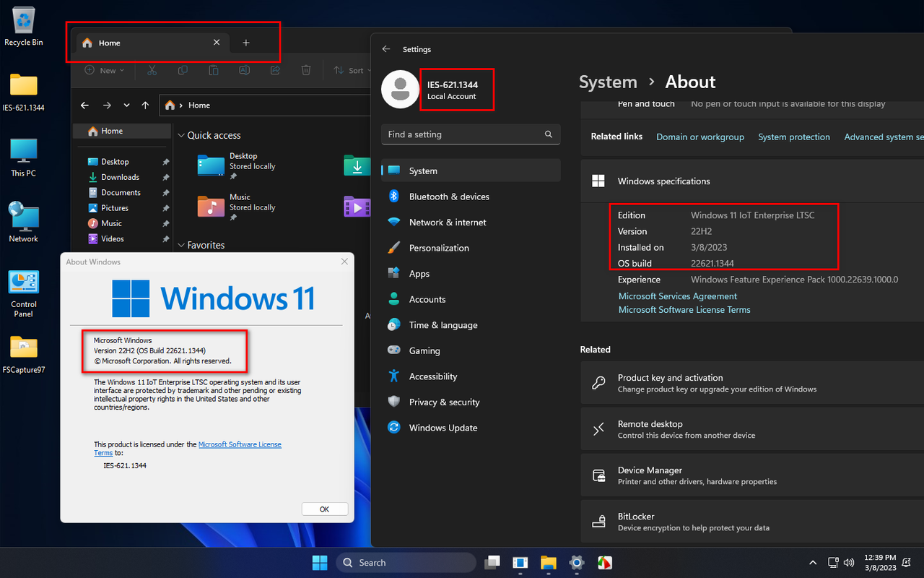The image size is (924, 578).
Task: Add a new tab in File Explorer
Action: coord(245,43)
